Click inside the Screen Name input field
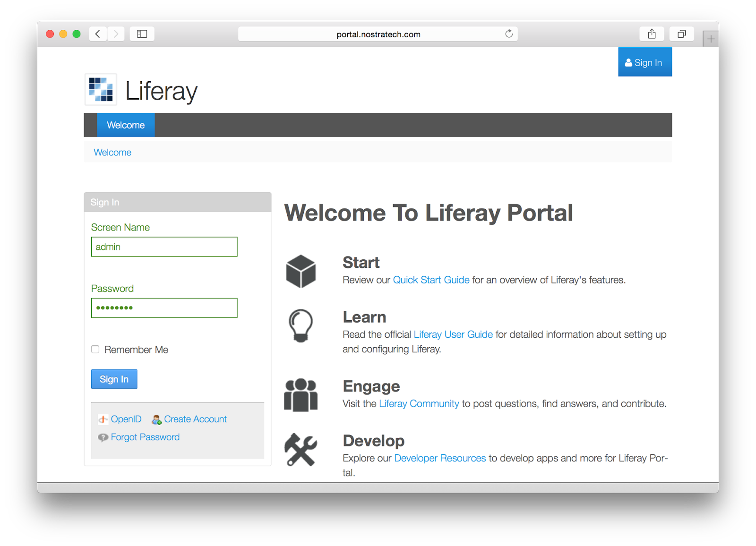The width and height of the screenshot is (756, 546). 164,247
